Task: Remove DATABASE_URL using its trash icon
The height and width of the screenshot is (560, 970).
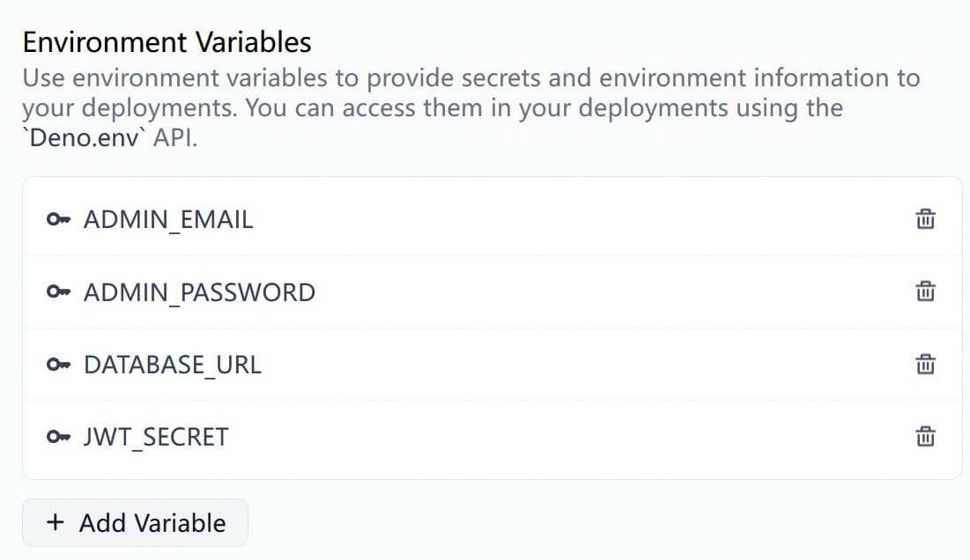Action: [925, 364]
